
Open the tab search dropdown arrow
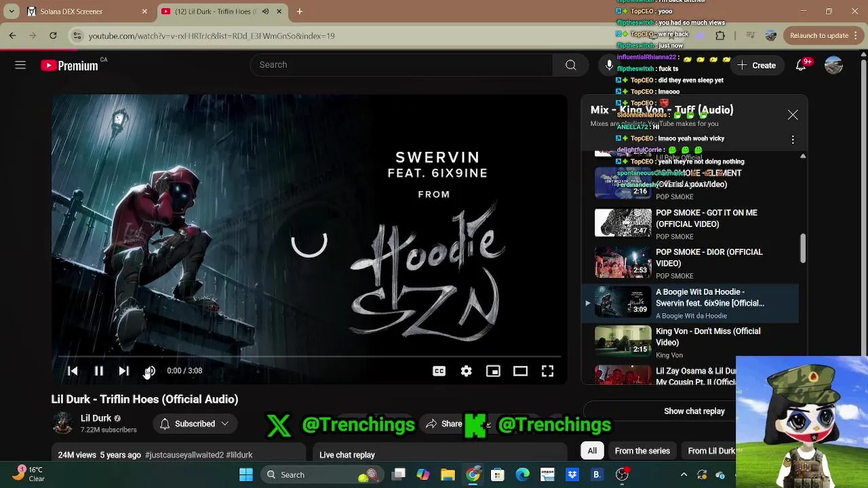coord(11,12)
